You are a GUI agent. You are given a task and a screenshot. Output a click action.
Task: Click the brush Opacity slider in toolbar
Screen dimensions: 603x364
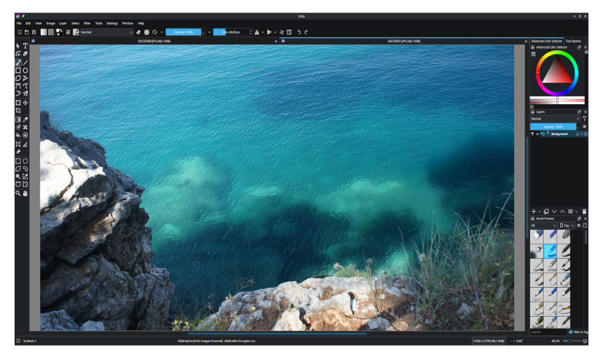(x=183, y=32)
